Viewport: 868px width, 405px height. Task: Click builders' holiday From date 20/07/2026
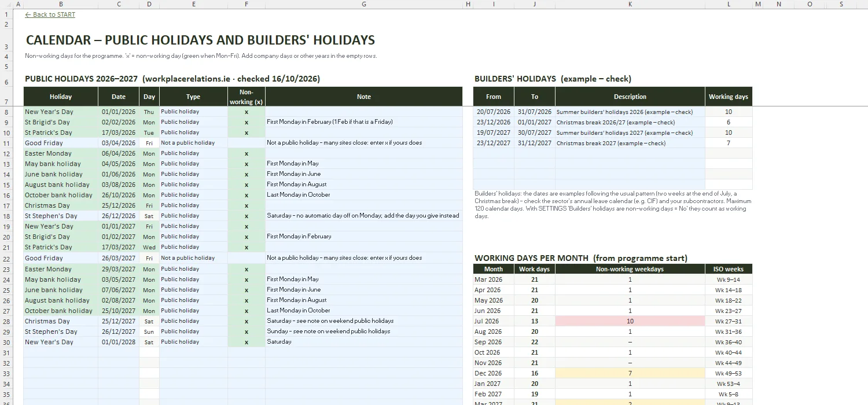coord(494,112)
